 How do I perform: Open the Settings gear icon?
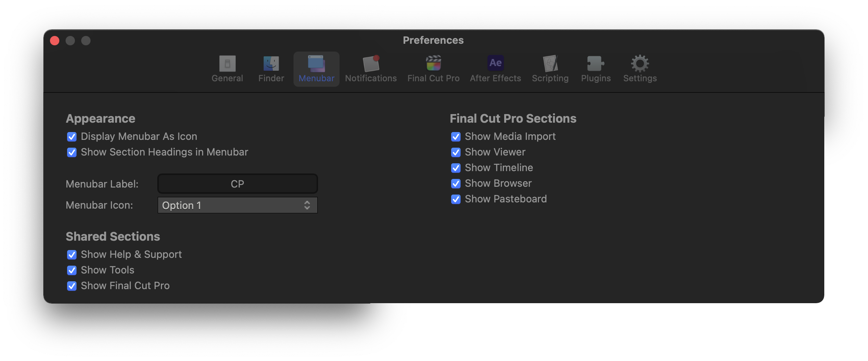[640, 69]
